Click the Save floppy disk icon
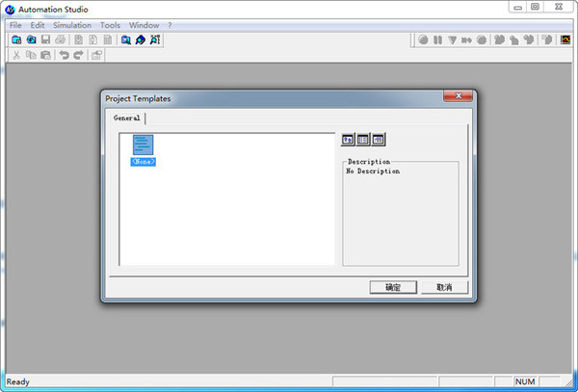This screenshot has height=392, width=578. pyautogui.click(x=45, y=39)
